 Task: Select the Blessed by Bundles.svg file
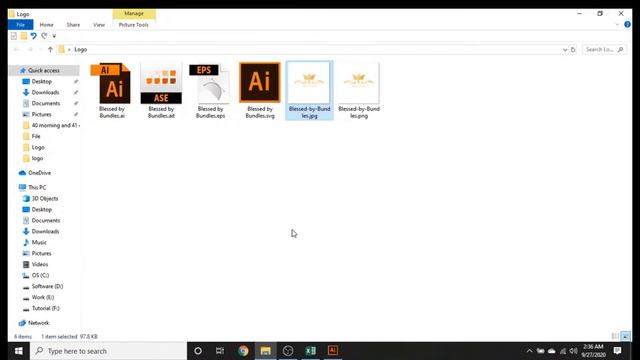(260, 91)
